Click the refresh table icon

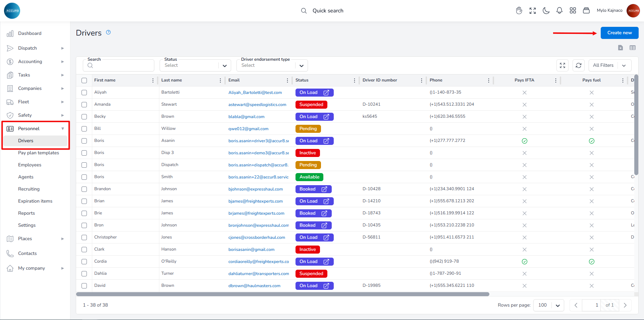pyautogui.click(x=579, y=65)
